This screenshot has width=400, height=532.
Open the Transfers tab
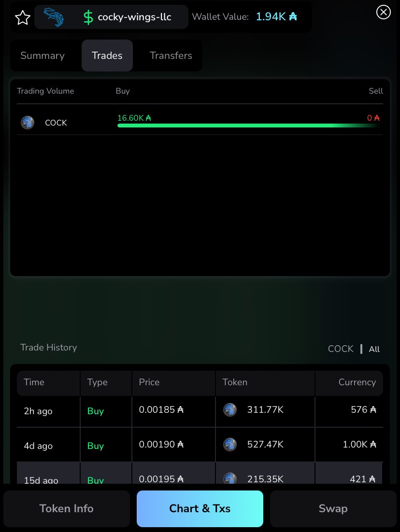pyautogui.click(x=171, y=56)
